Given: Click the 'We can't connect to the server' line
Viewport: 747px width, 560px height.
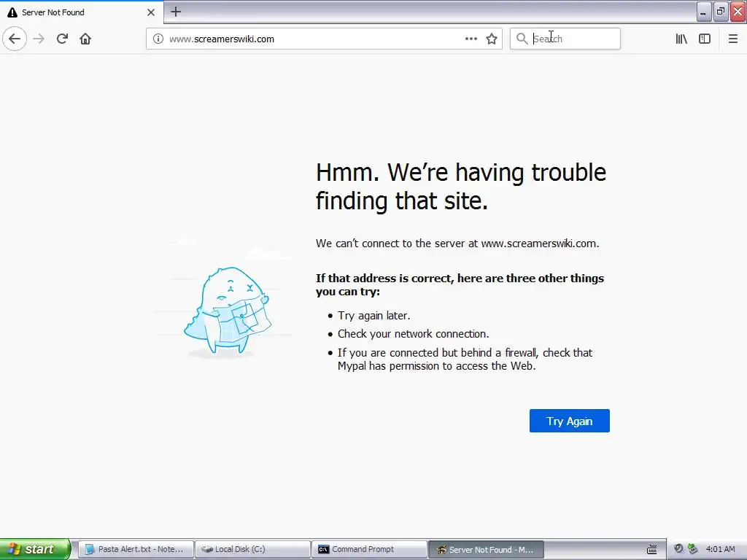Looking at the screenshot, I should [x=457, y=244].
